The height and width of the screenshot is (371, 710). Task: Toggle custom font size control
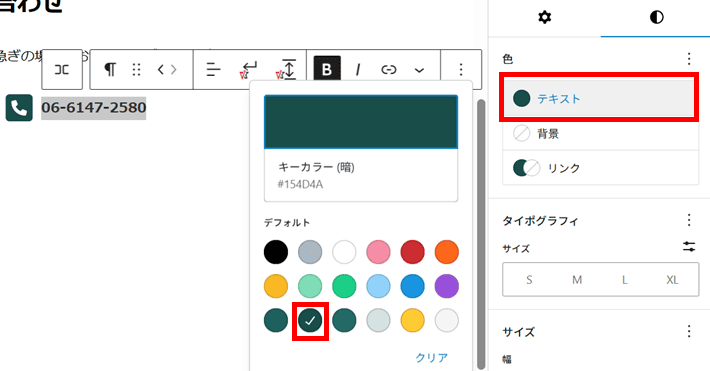[689, 247]
